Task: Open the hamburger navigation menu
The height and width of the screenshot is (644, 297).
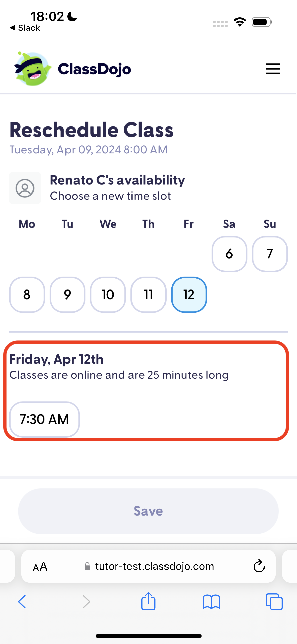Action: coord(272,69)
